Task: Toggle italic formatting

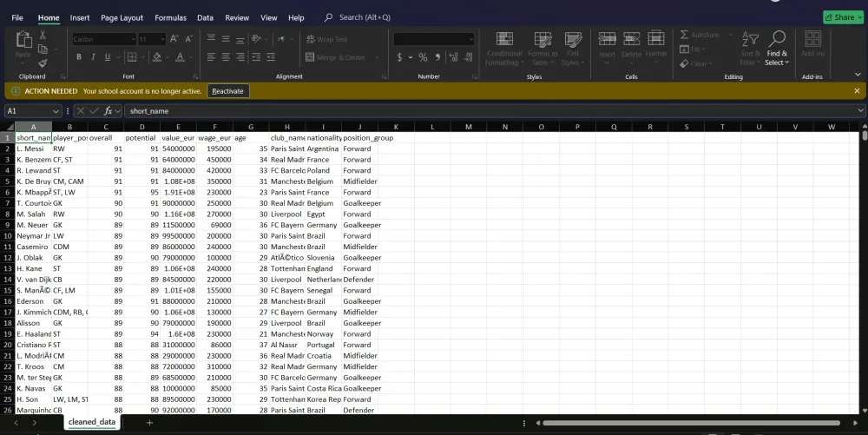Action: (x=93, y=57)
